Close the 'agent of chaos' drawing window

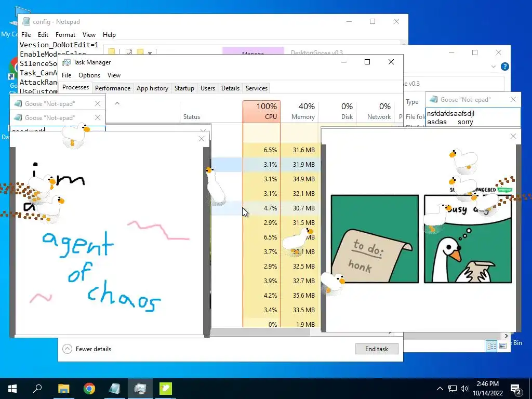click(x=202, y=138)
